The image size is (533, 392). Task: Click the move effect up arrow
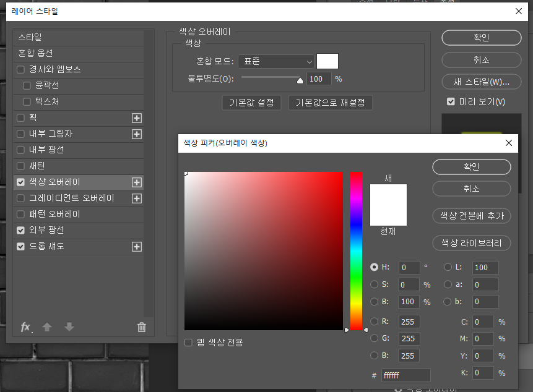pos(47,327)
